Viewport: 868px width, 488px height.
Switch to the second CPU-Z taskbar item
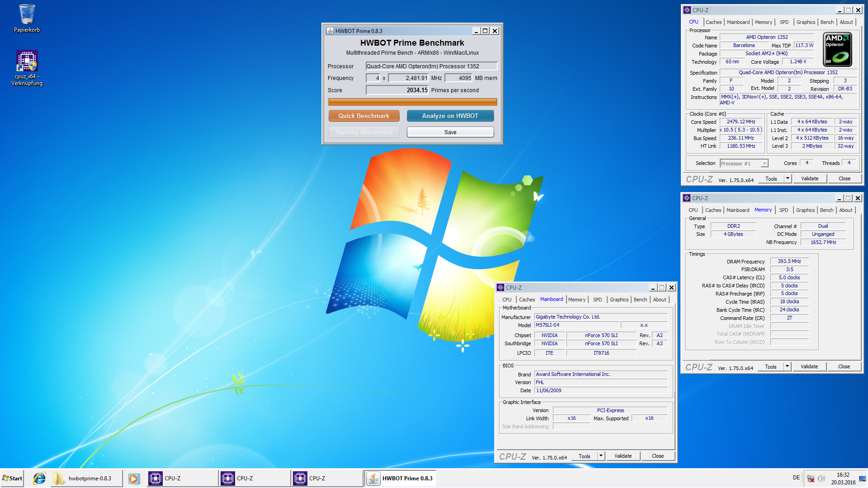[x=255, y=478]
